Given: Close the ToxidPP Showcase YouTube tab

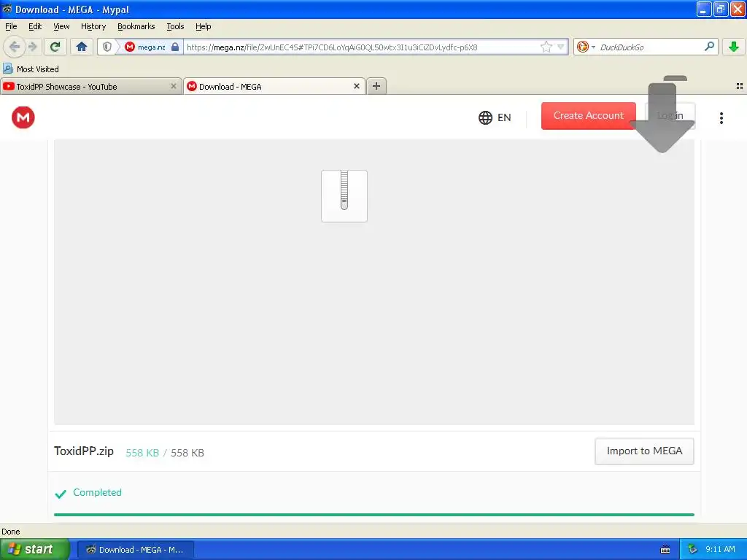Looking at the screenshot, I should pos(174,86).
